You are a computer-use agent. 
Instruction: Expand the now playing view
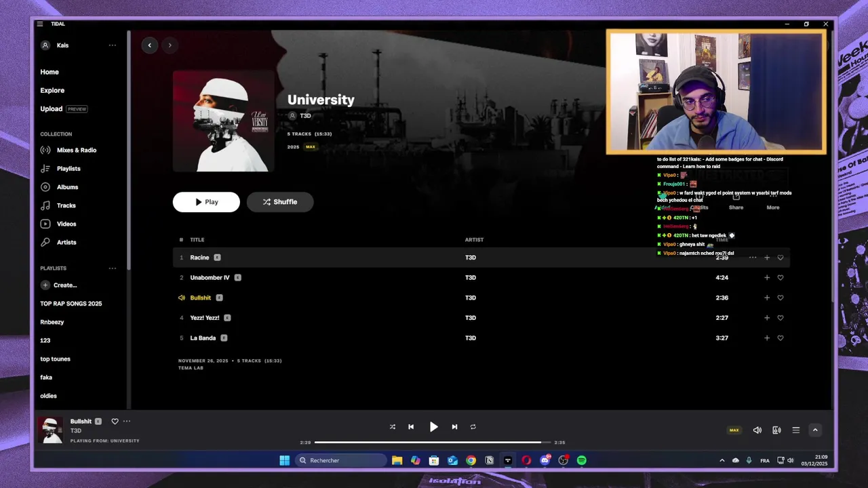click(815, 430)
